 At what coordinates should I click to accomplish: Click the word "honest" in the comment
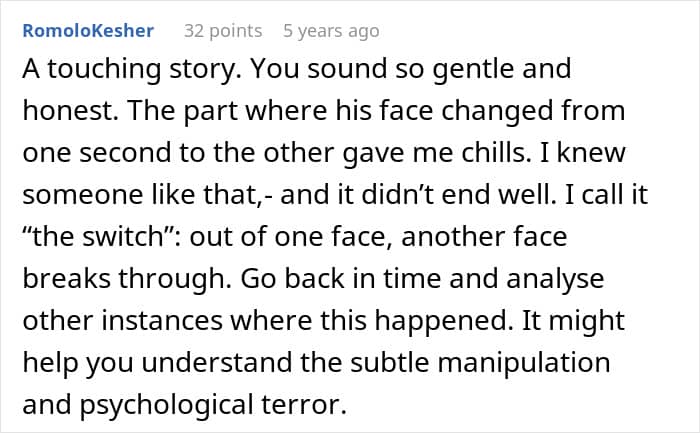pyautogui.click(x=63, y=108)
